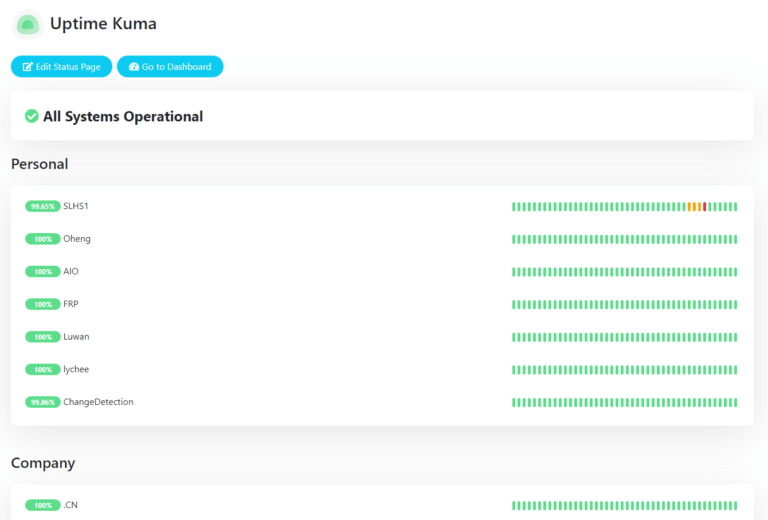Image resolution: width=768 pixels, height=520 pixels.
Task: Click the Personal group heading
Action: pos(40,164)
